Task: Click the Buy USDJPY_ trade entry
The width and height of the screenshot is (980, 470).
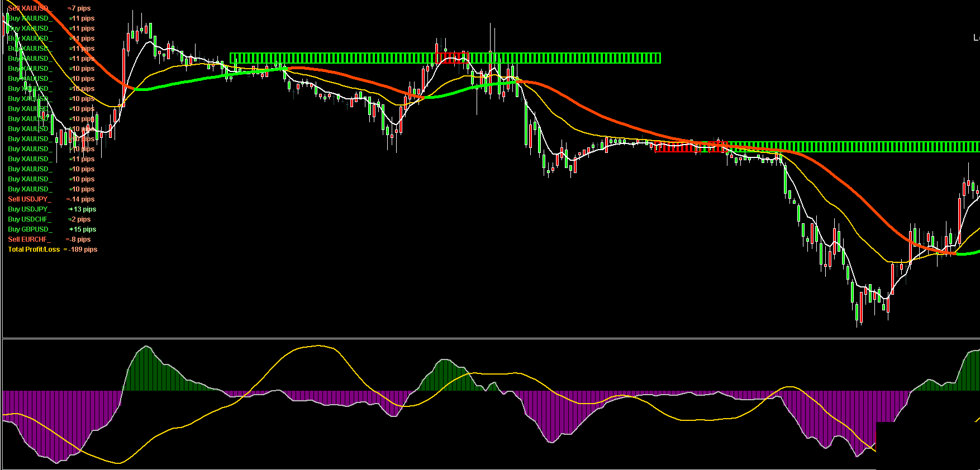Action: pyautogui.click(x=30, y=209)
